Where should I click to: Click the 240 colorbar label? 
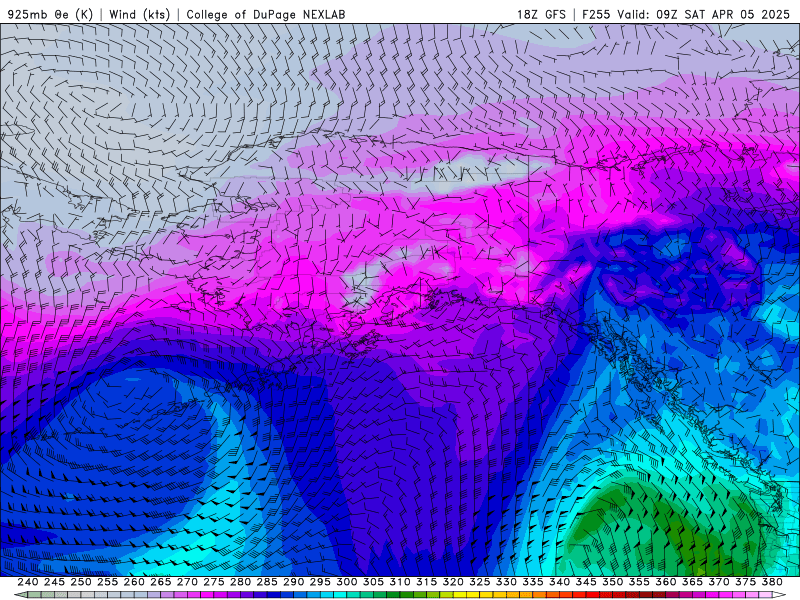point(28,582)
